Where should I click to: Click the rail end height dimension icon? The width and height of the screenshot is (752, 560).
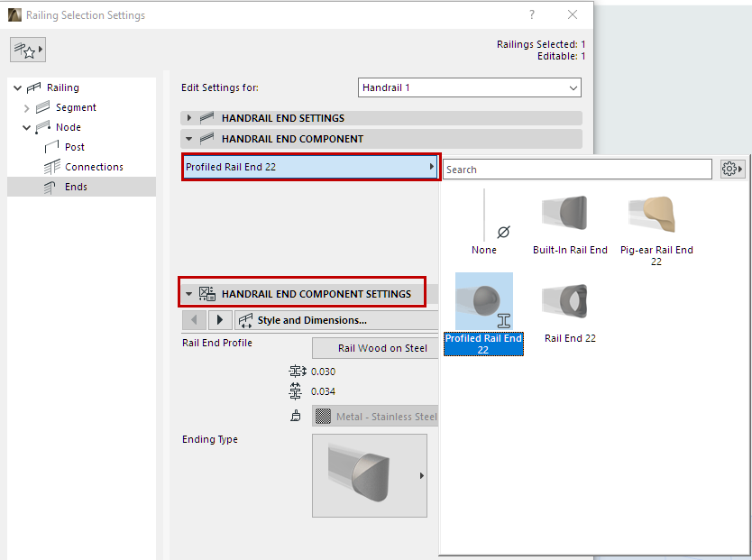296,391
